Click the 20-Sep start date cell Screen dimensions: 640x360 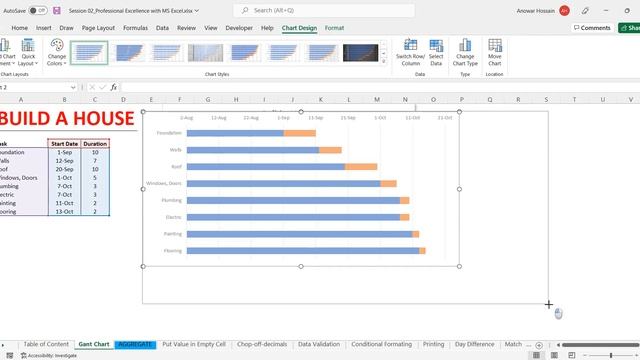(64, 169)
